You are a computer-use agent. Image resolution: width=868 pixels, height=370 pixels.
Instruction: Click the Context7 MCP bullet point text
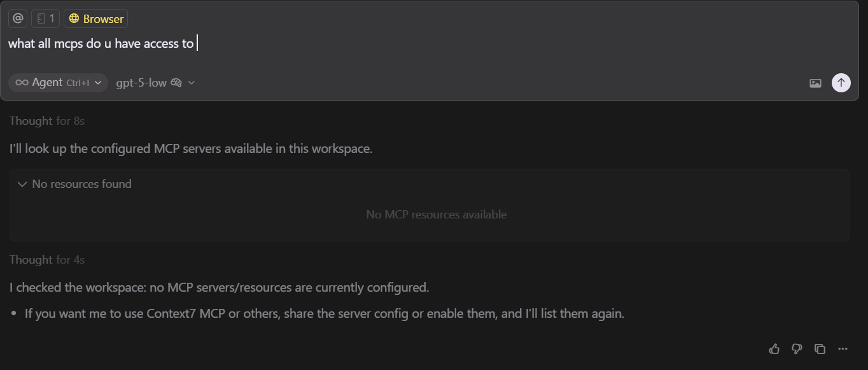click(324, 314)
